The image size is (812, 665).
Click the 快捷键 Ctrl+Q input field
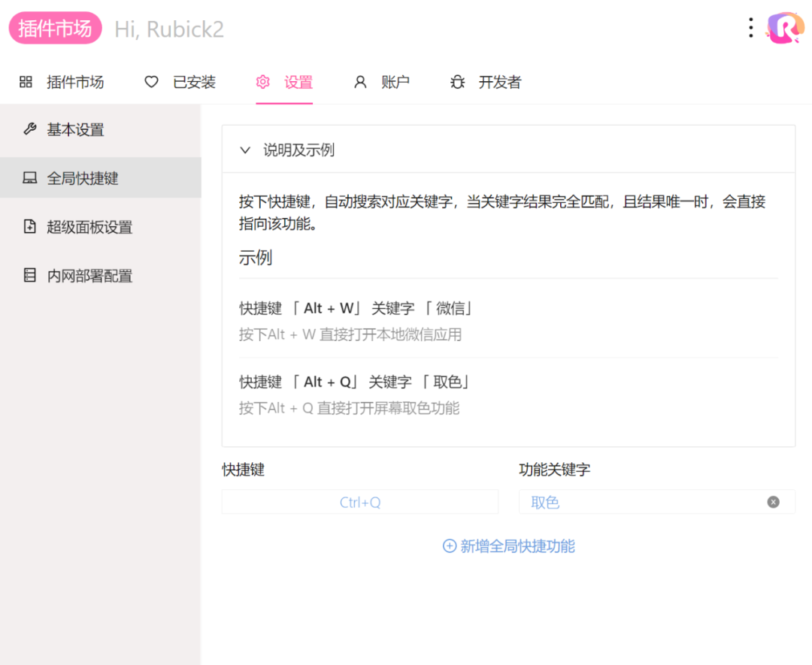coord(359,502)
